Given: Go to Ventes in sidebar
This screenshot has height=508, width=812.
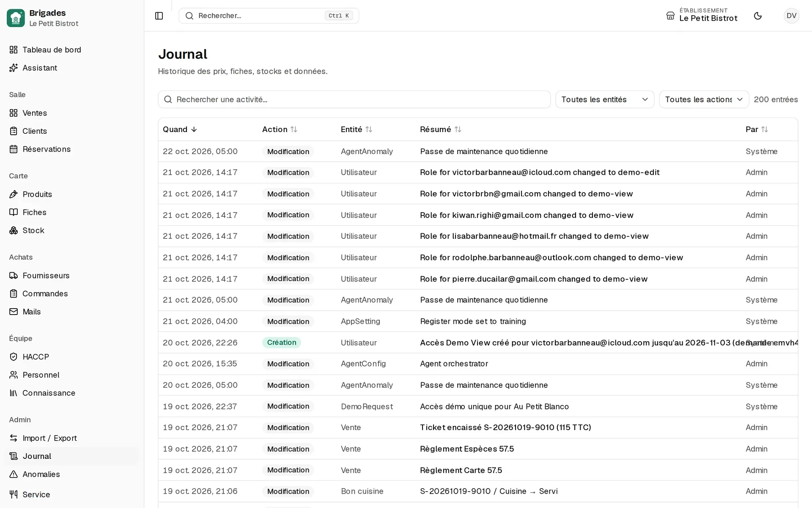Looking at the screenshot, I should 72,113.
